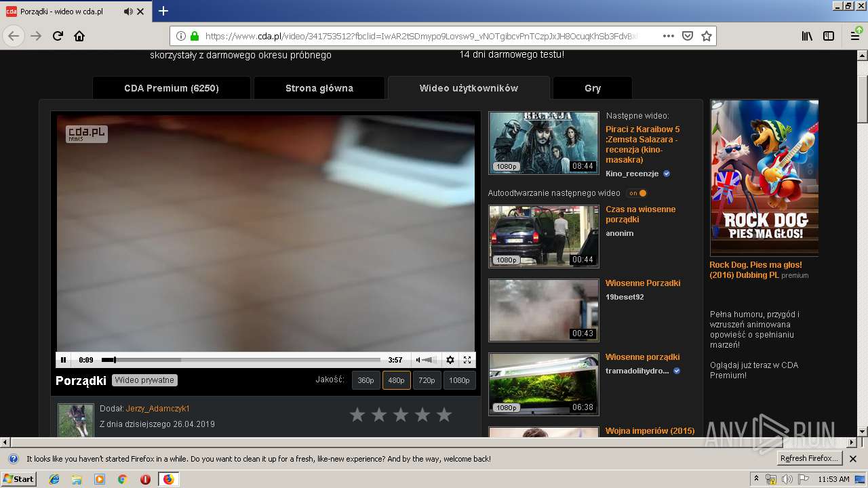Bookmark this page with star
Viewport: 868px width, 488px height.
706,36
